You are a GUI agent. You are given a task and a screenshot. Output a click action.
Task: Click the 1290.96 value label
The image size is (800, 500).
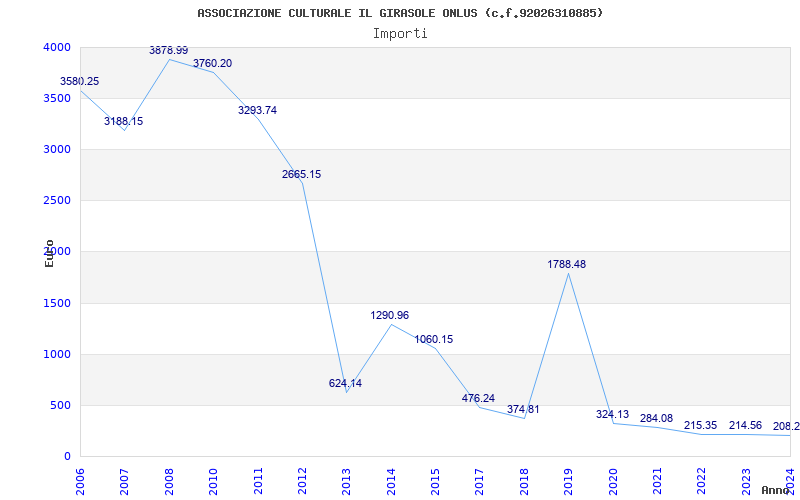tap(390, 315)
